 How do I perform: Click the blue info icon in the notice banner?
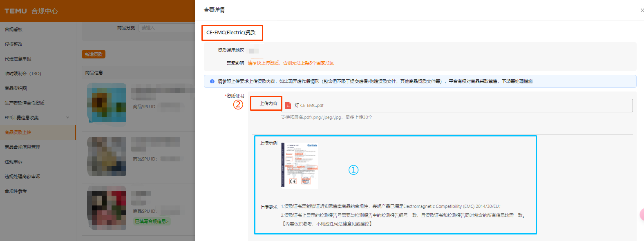tap(212, 81)
